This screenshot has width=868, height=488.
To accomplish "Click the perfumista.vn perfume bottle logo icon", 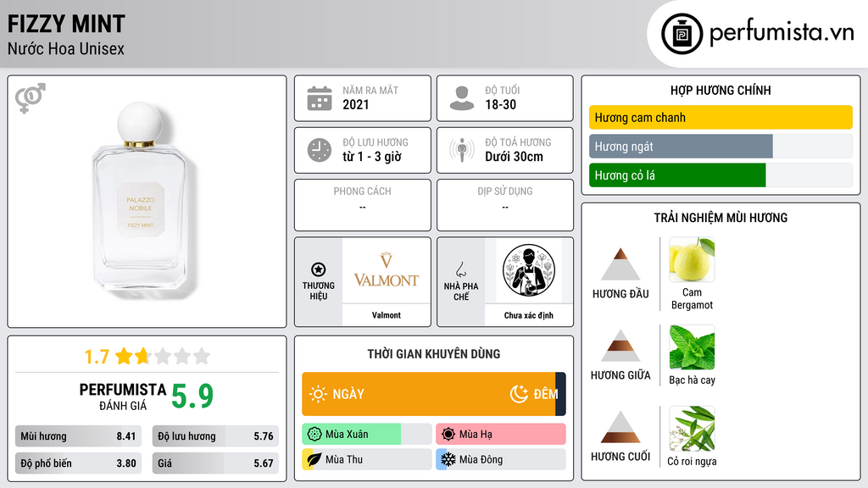I will click(682, 34).
